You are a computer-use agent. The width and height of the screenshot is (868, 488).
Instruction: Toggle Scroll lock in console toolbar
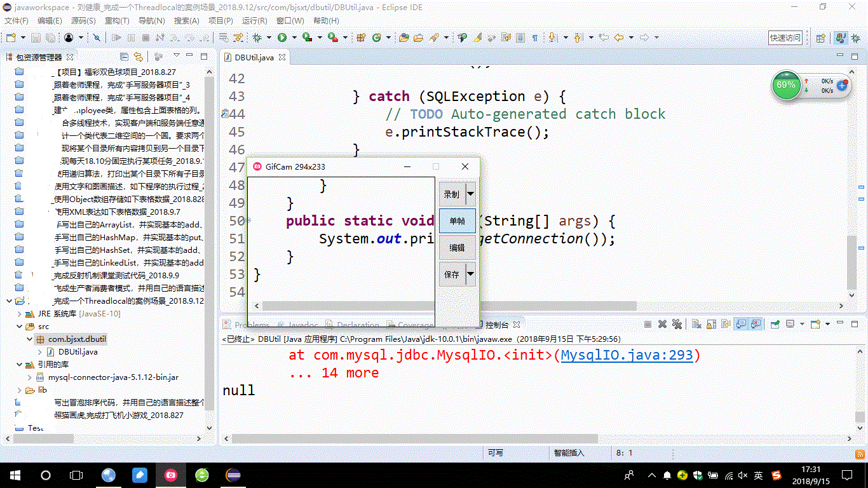click(711, 324)
